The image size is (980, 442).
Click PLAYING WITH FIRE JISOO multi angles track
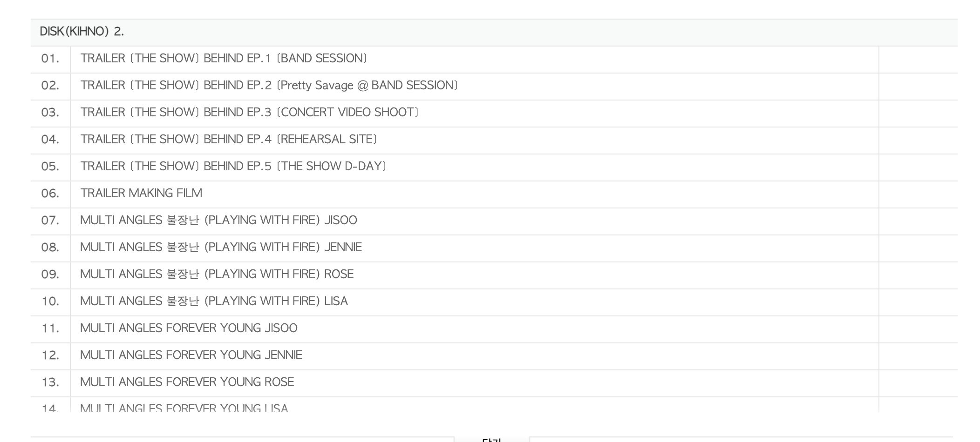pos(218,221)
